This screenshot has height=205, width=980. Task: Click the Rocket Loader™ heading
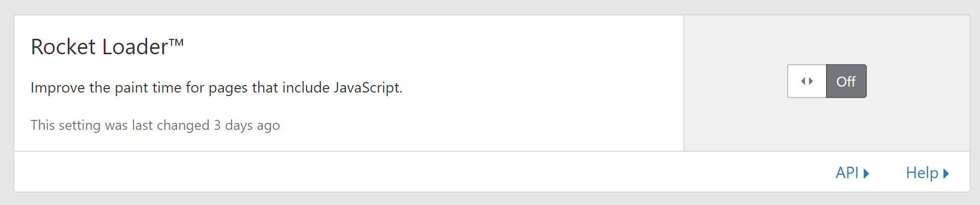tap(107, 47)
